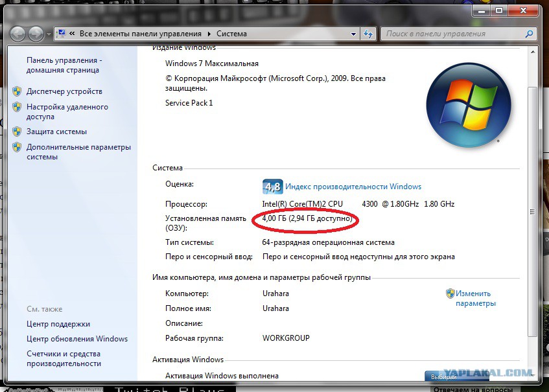549x392 pixels.
Task: Click shield icon beside 'Изменить параметры'
Action: tap(450, 294)
